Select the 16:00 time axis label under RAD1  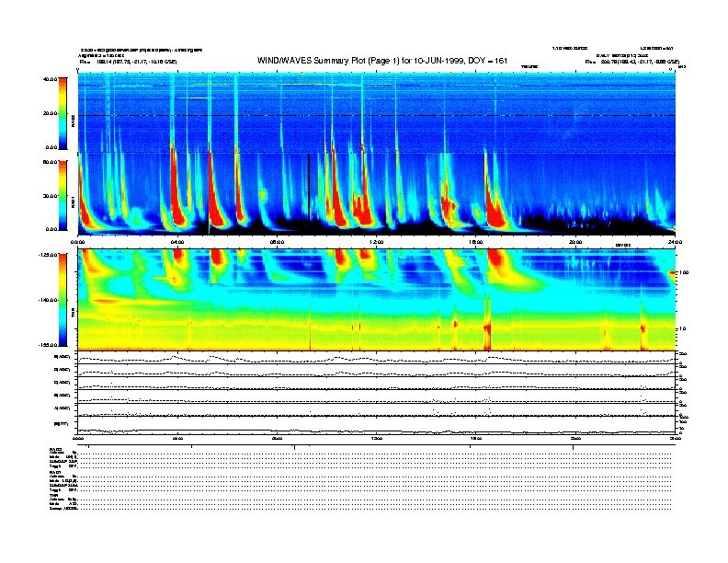[x=475, y=242]
